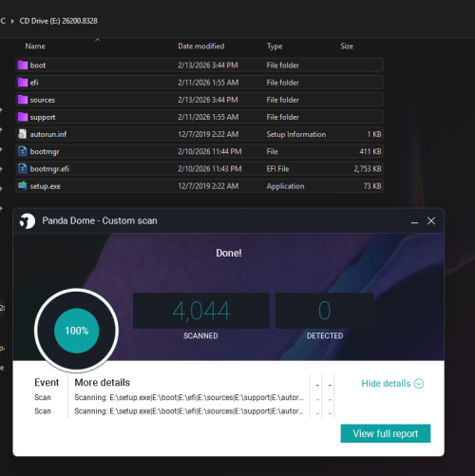The height and width of the screenshot is (476, 475).
Task: Click the Hide details link text
Action: coord(386,384)
